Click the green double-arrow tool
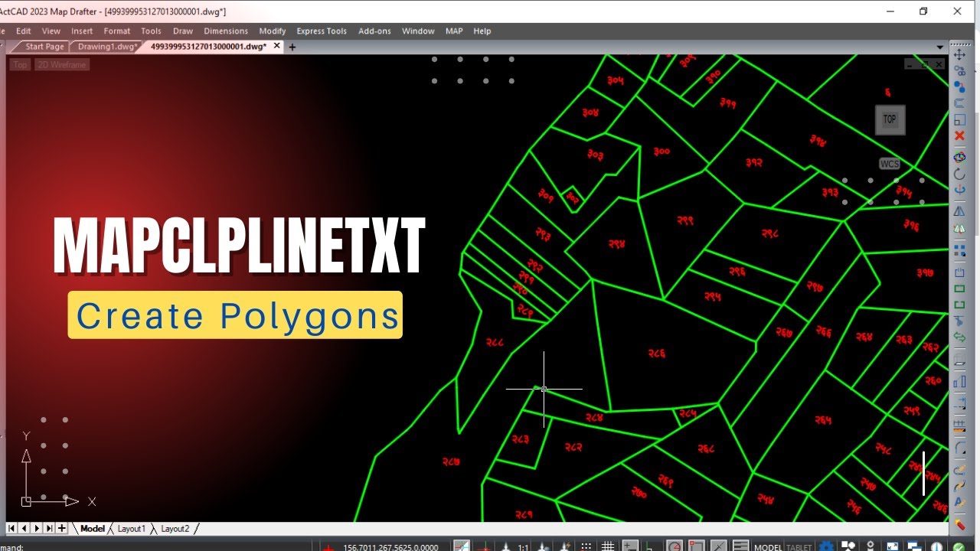Image resolution: width=980 pixels, height=551 pixels. pos(959,336)
